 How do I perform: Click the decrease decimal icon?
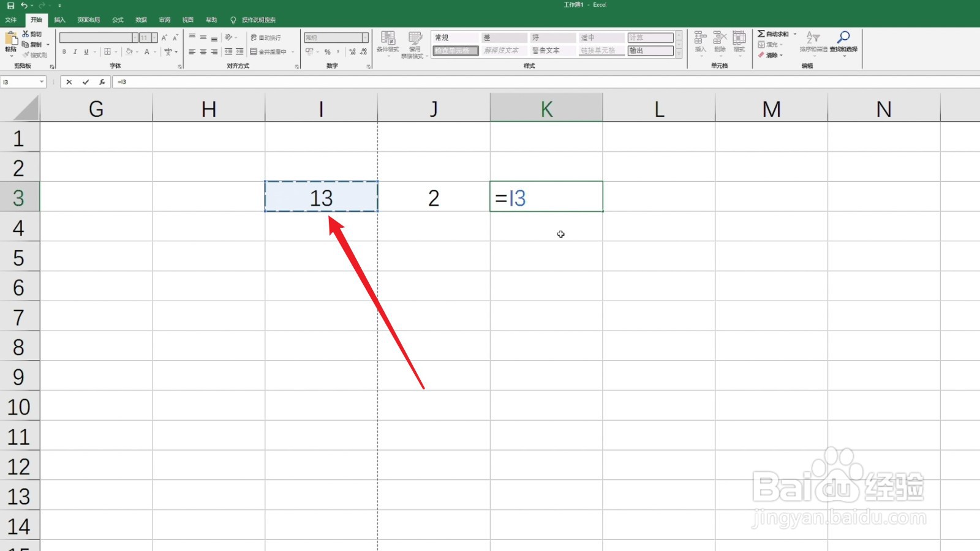tap(364, 51)
